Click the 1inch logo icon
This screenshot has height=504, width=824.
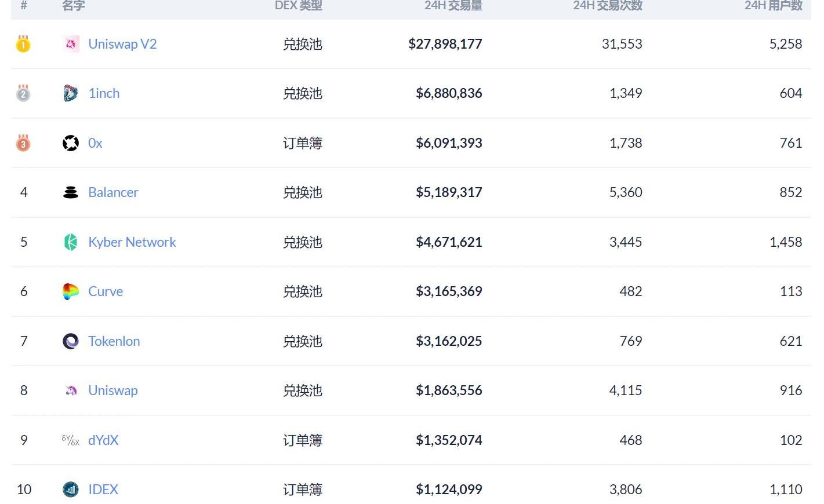(x=71, y=93)
